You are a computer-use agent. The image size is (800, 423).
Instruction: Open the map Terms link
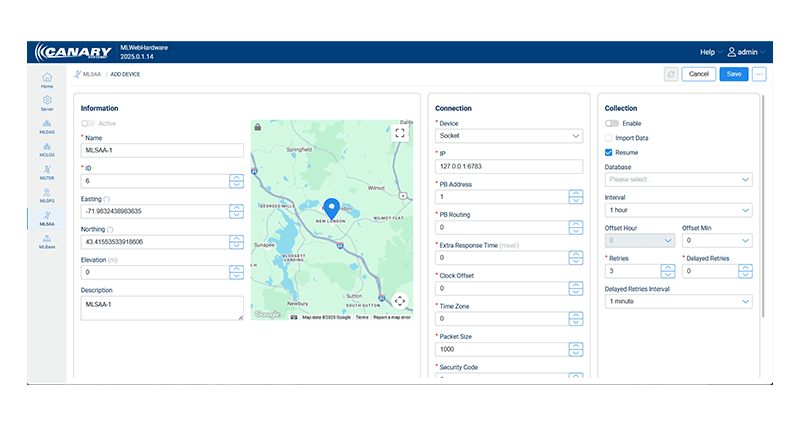362,317
